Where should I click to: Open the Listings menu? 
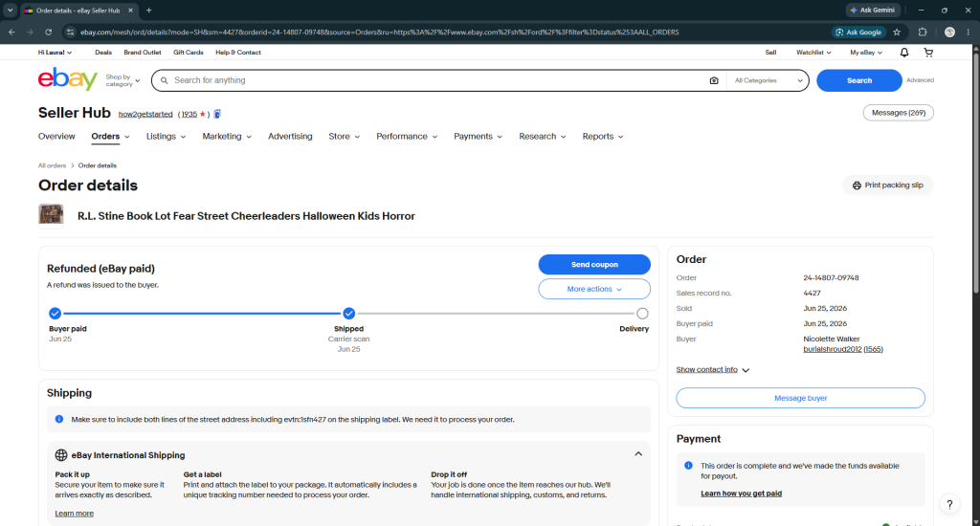(166, 136)
